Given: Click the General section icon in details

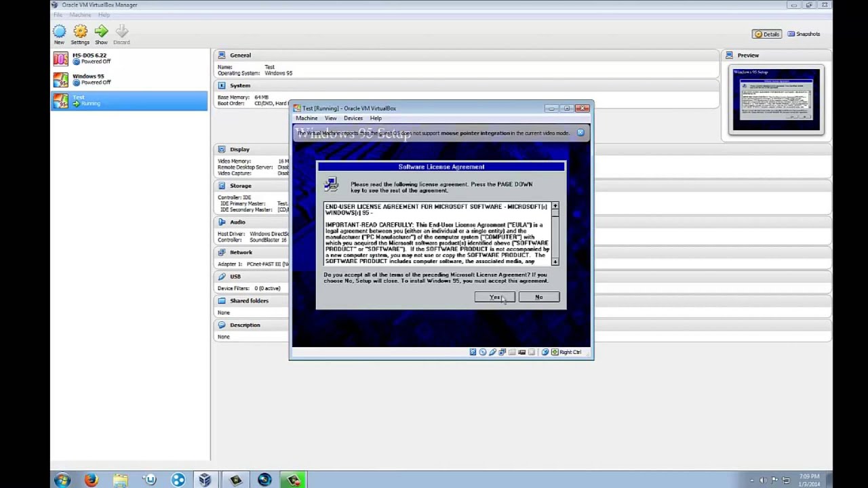Looking at the screenshot, I should (222, 55).
